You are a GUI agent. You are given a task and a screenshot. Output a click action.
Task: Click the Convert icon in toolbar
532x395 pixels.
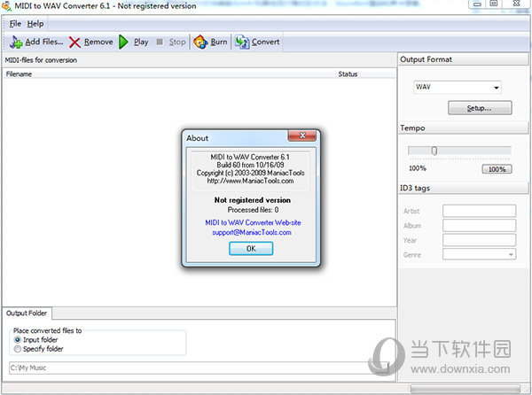[242, 42]
